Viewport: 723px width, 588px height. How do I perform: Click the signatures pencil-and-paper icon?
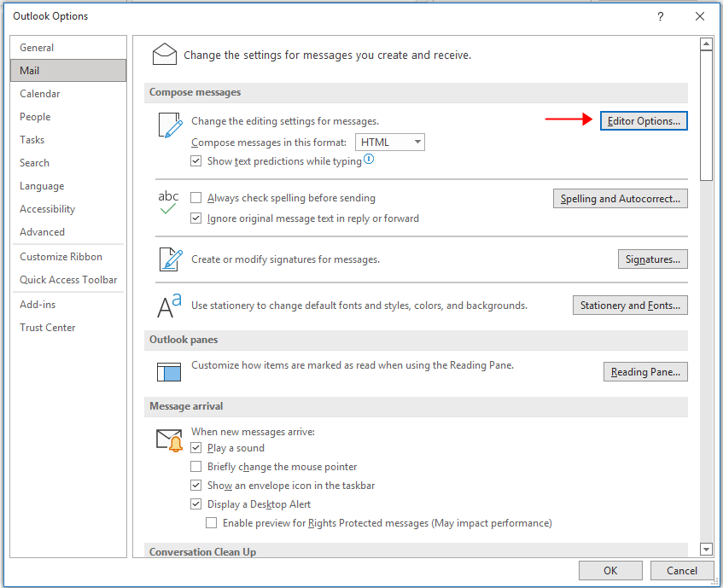point(168,259)
